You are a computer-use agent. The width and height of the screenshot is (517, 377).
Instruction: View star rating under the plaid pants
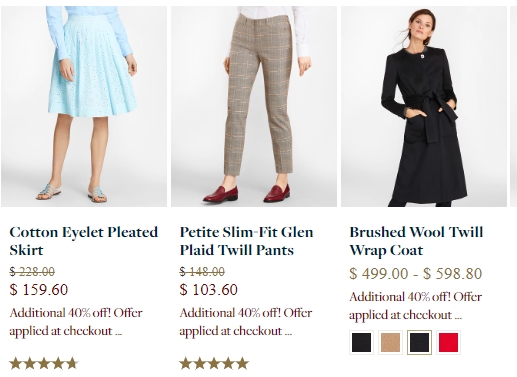pos(214,364)
